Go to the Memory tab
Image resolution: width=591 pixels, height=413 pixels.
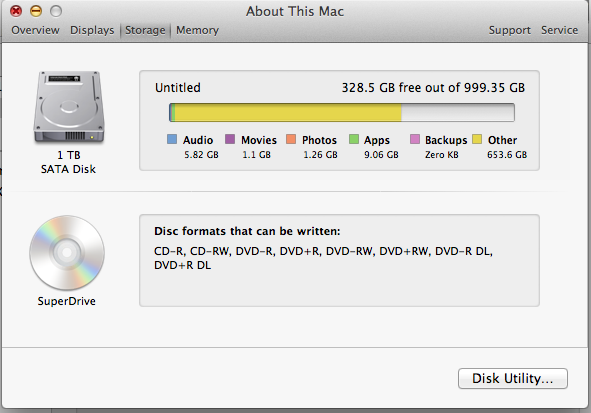tap(198, 30)
